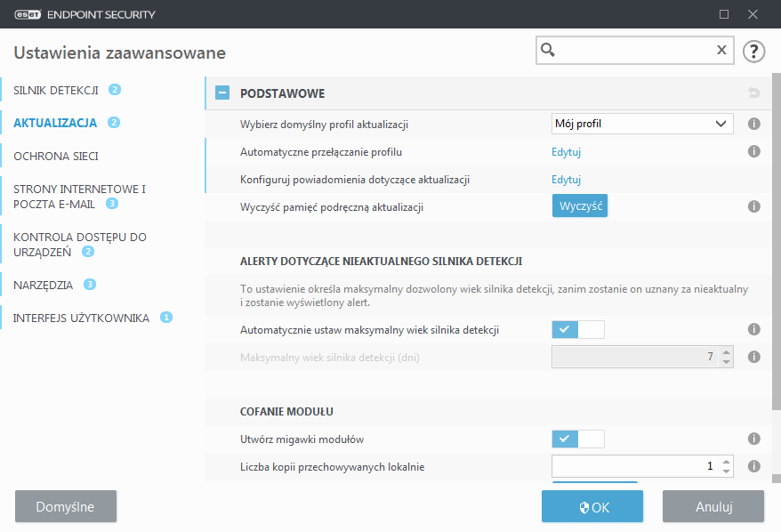Click Edytuj for Konfiguruj powiadomienia dotyczące aktualizacji
This screenshot has width=781, height=532.
coord(566,180)
